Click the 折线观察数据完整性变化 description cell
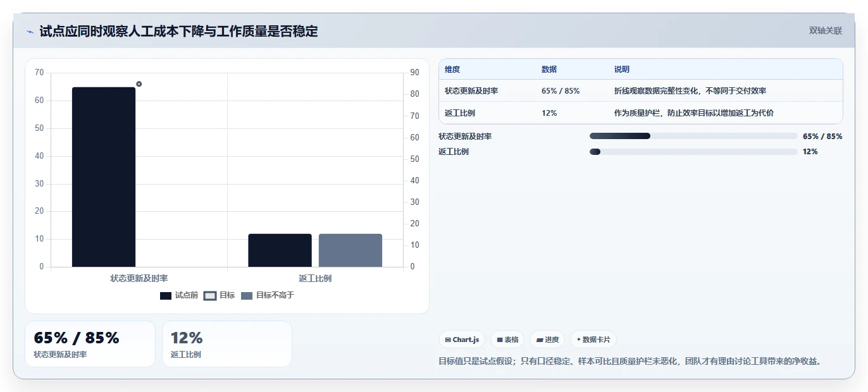Image resolution: width=868 pixels, height=392 pixels. [690, 91]
